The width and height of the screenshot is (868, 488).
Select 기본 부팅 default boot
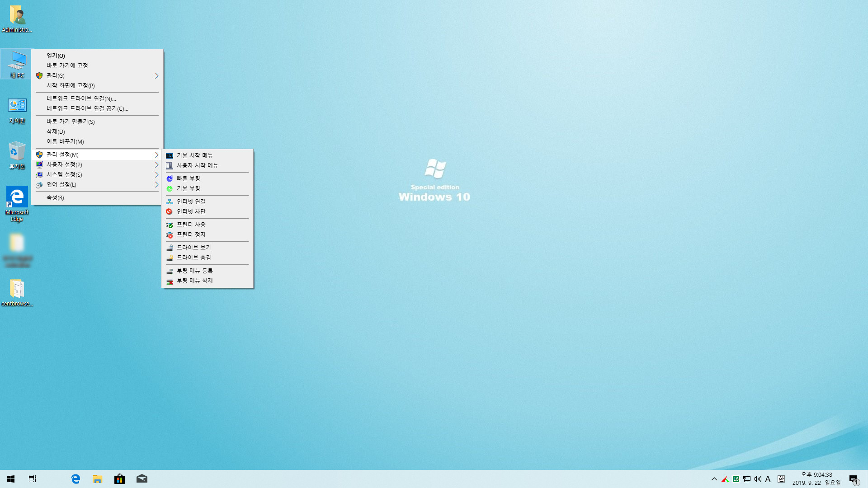(x=207, y=188)
